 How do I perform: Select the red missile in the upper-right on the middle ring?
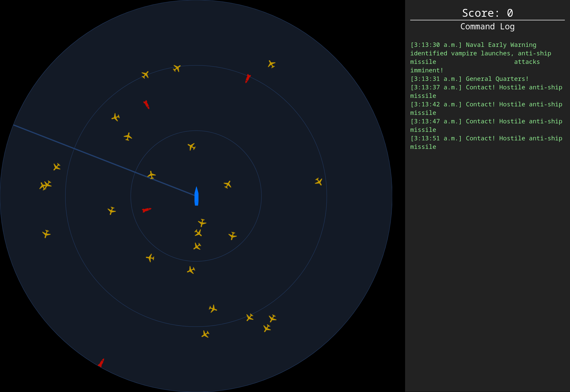point(248,78)
